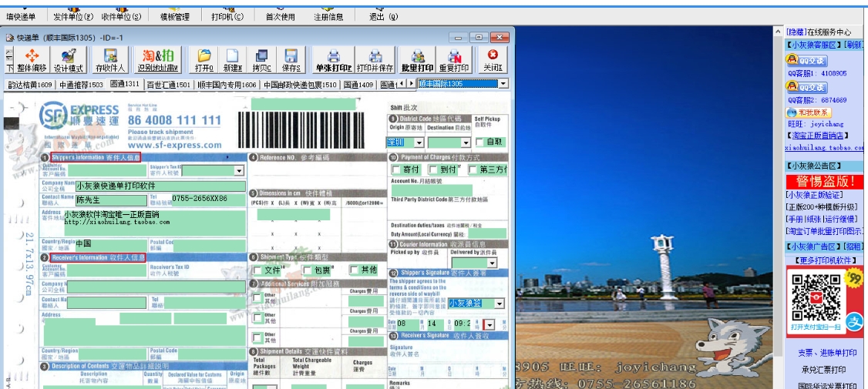Open the 模板管理 menu
This screenshot has height=389, width=868.
[x=174, y=17]
